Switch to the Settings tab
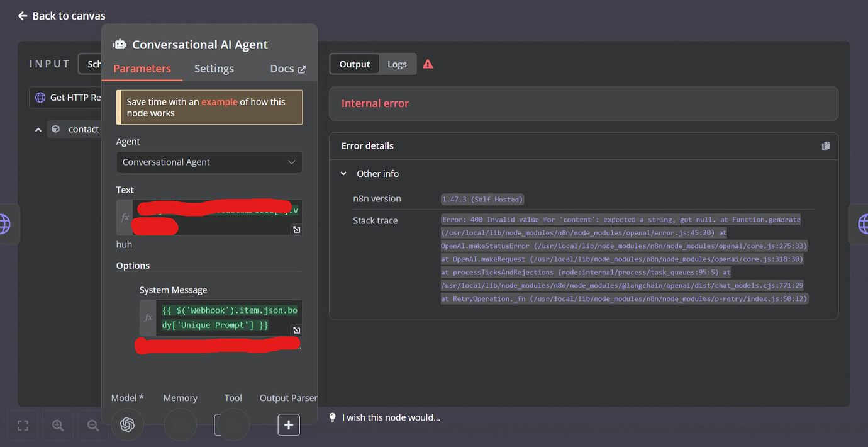The image size is (868, 447). (x=214, y=68)
